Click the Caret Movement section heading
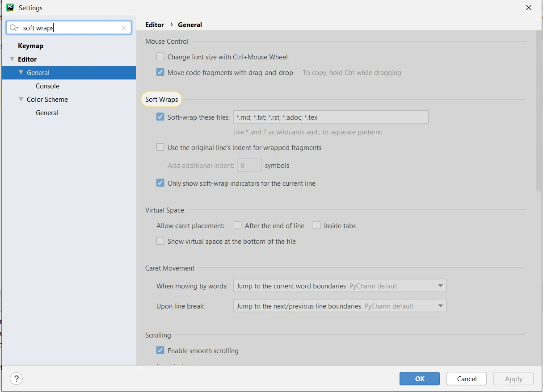Viewport: 543px width, 392px height. pos(170,268)
